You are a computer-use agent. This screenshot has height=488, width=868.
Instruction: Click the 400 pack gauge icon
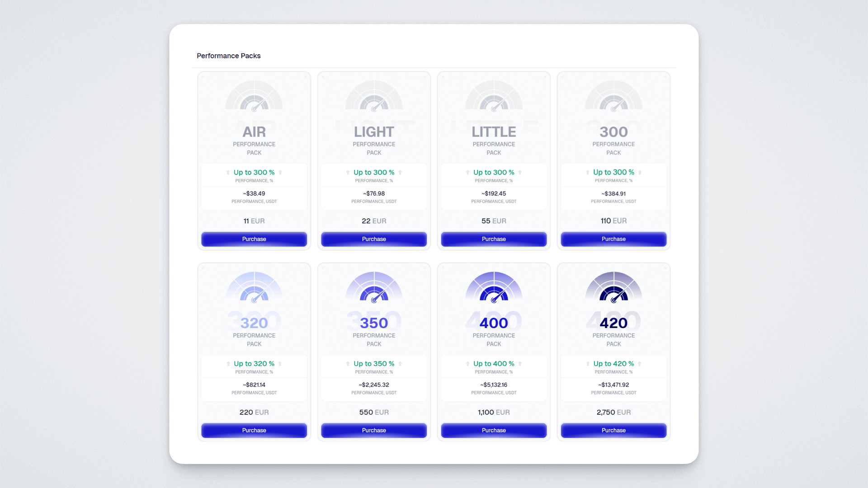coord(494,287)
